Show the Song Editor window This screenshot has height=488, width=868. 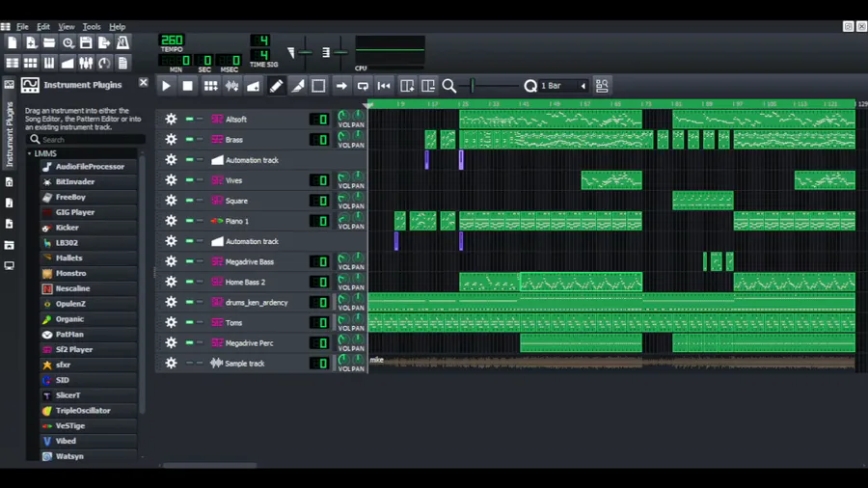click(x=13, y=63)
